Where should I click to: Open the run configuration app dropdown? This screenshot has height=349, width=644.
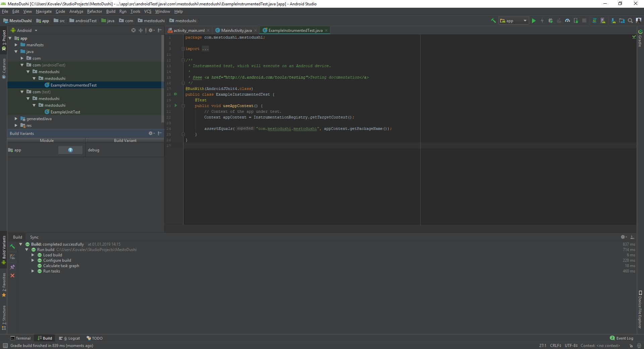(x=514, y=21)
